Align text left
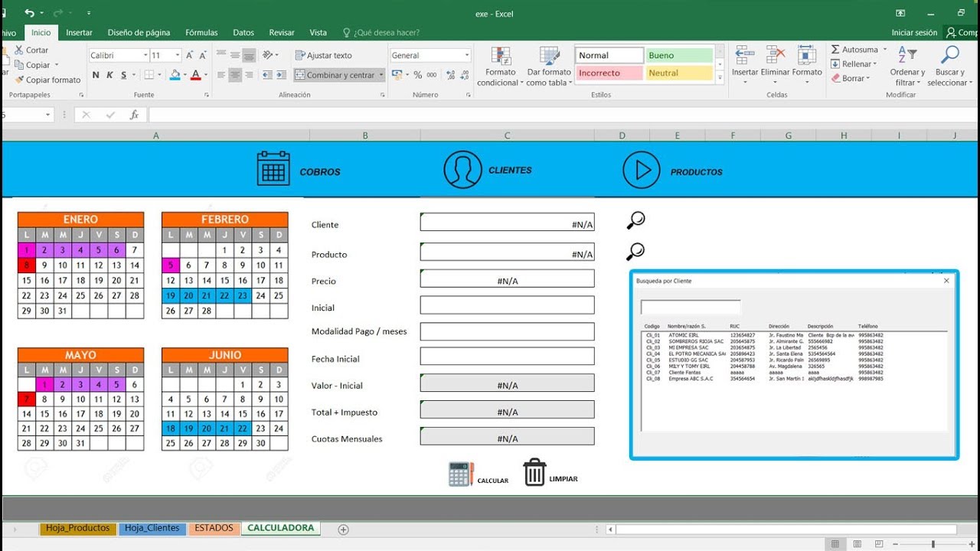The image size is (980, 551). (x=221, y=75)
